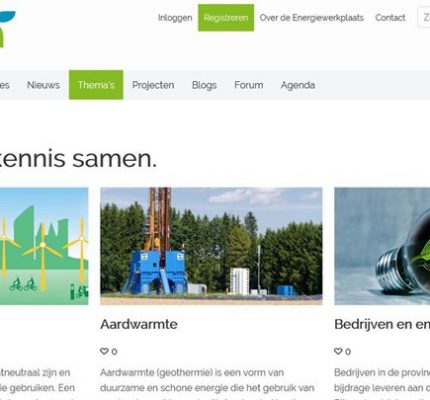This screenshot has width=430, height=400.
Task: Click the heart icon under Aardwarmte
Action: pos(104,351)
